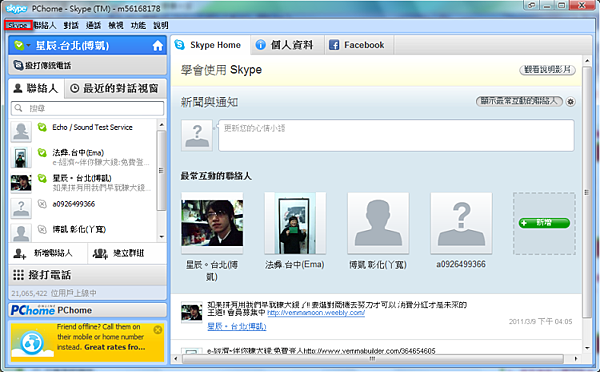Image resolution: width=600 pixels, height=372 pixels.
Task: Open 星辰・台北(博凱) large photo card
Action: point(212,223)
